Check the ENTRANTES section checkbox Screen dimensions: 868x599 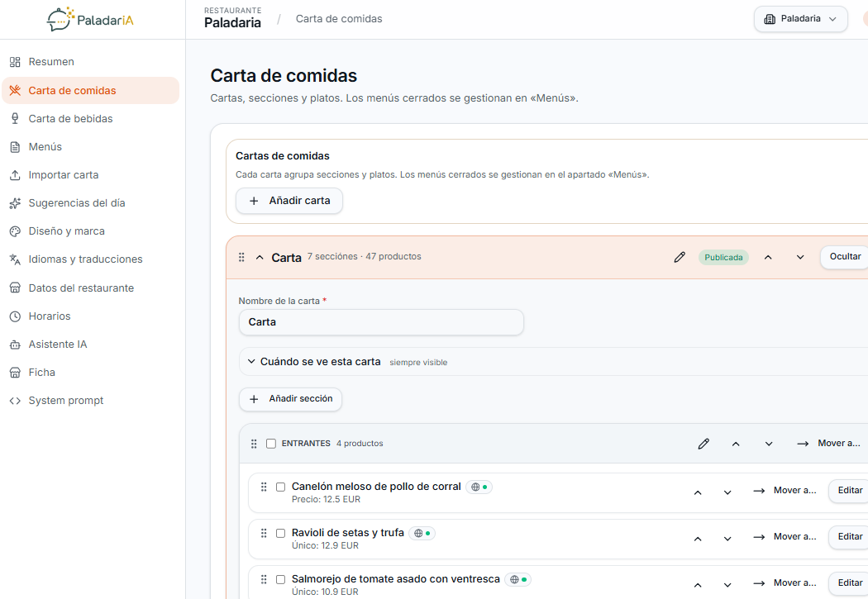coord(270,444)
